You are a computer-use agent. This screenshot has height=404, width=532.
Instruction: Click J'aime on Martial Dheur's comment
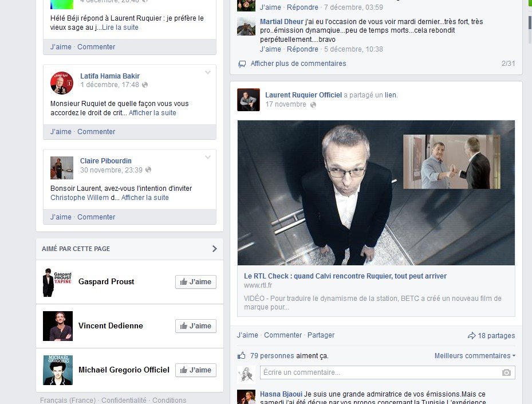click(270, 49)
